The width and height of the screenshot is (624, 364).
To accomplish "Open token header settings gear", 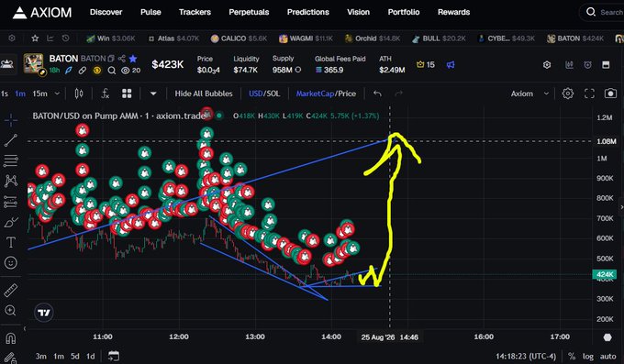I will pos(547,64).
